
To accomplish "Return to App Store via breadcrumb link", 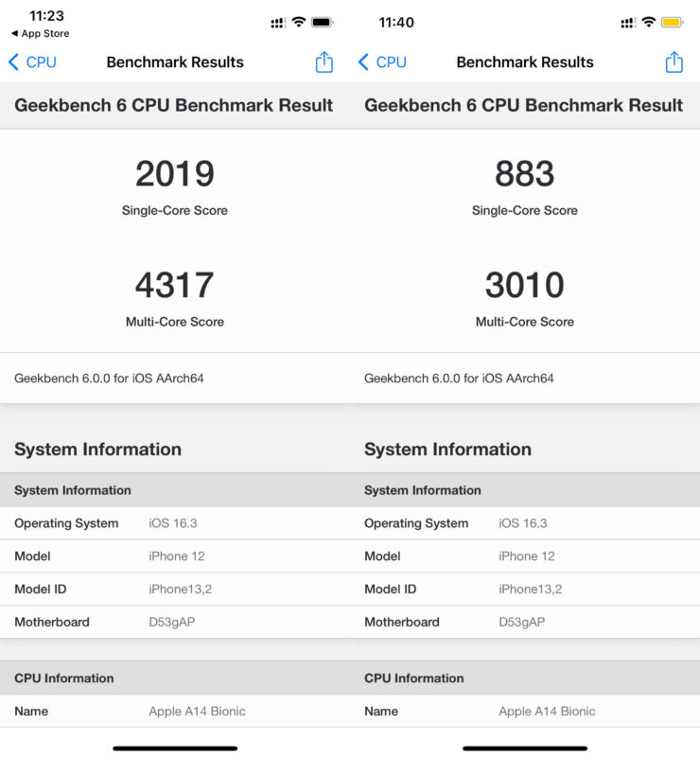I will [x=40, y=34].
